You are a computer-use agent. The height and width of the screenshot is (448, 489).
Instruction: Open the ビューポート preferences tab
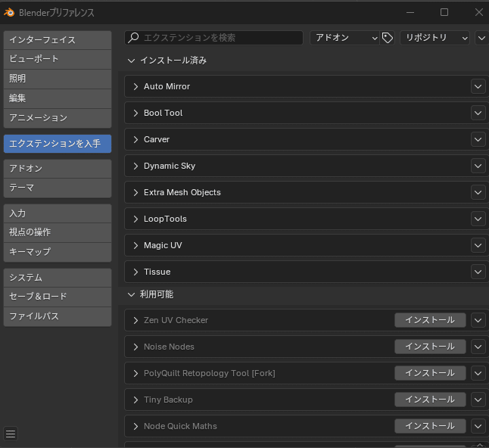58,59
